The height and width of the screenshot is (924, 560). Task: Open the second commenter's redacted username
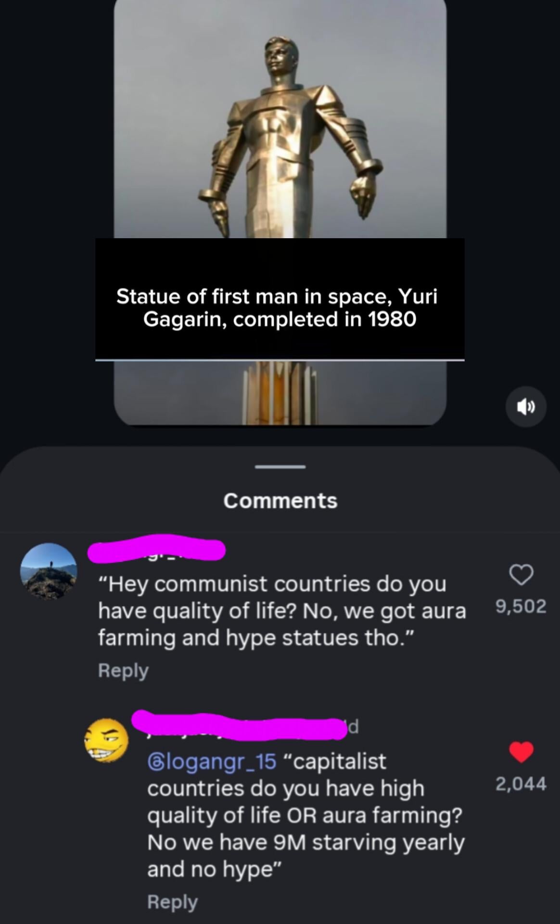coord(240,725)
